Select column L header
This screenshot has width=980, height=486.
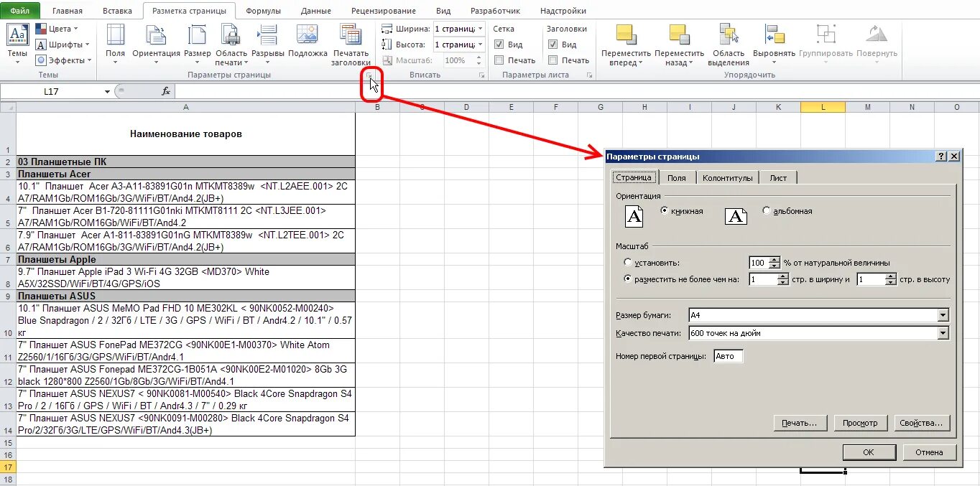tap(823, 107)
